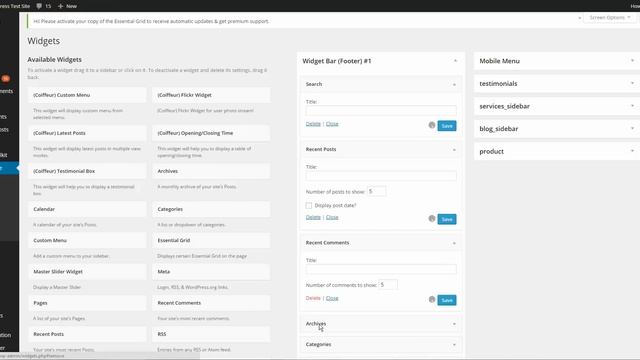Click Number of comments to show field
Screen dimensions: 640x360
coord(388,285)
